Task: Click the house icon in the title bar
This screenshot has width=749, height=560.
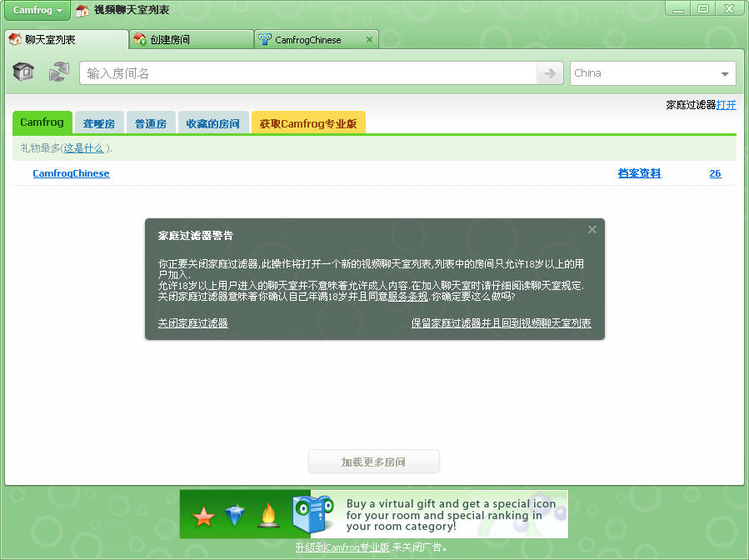Action: tap(82, 10)
